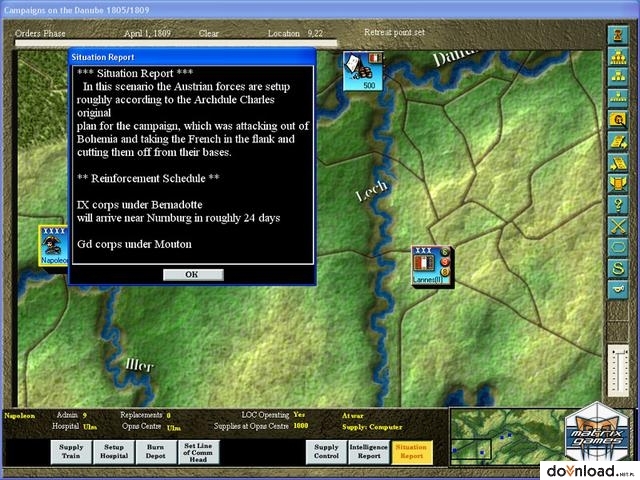
Task: Open the winged shield icon
Action: pos(618,183)
